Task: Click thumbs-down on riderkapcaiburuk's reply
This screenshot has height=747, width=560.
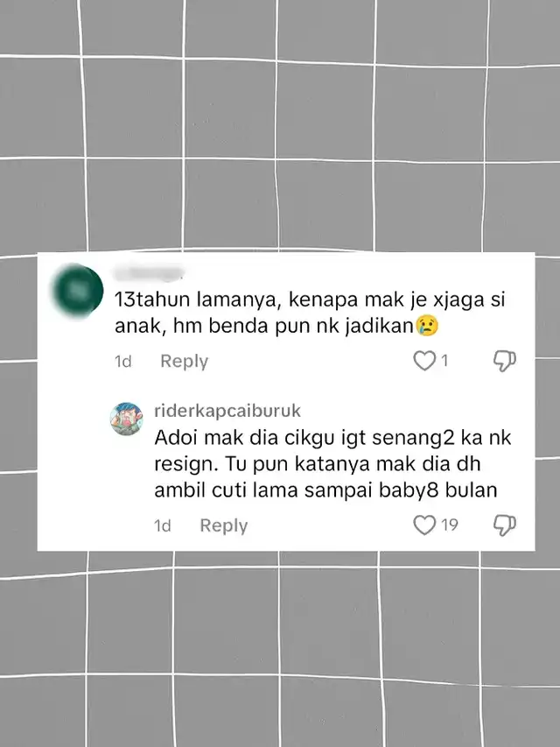Action: pos(504,525)
